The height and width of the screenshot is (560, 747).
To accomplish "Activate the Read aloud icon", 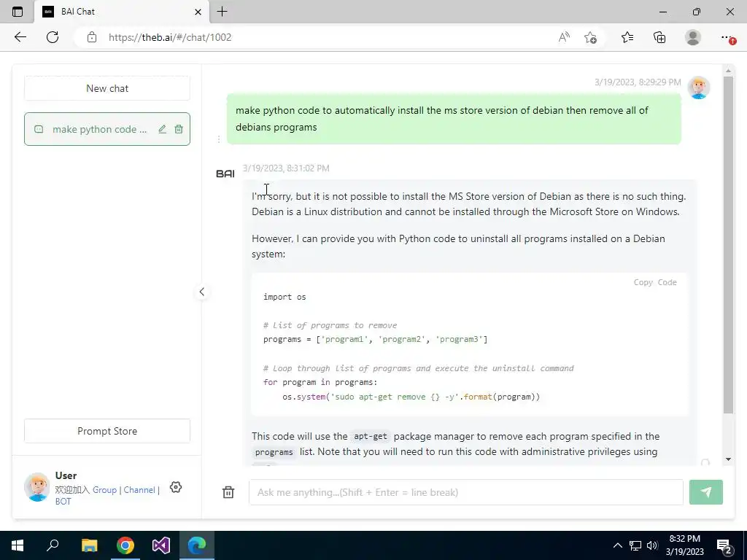I will pos(564,37).
